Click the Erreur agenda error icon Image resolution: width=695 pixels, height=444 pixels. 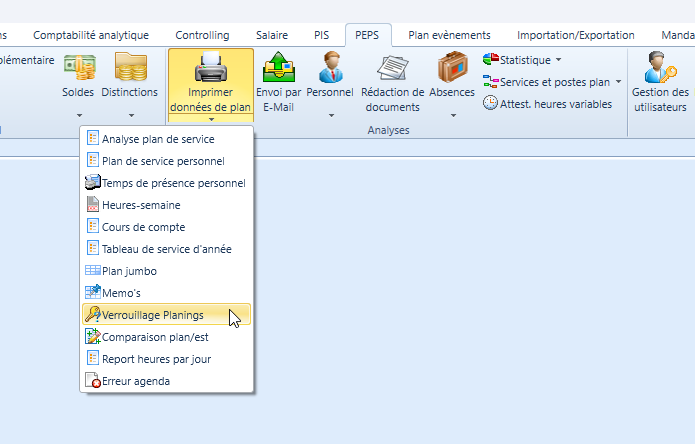coord(93,380)
